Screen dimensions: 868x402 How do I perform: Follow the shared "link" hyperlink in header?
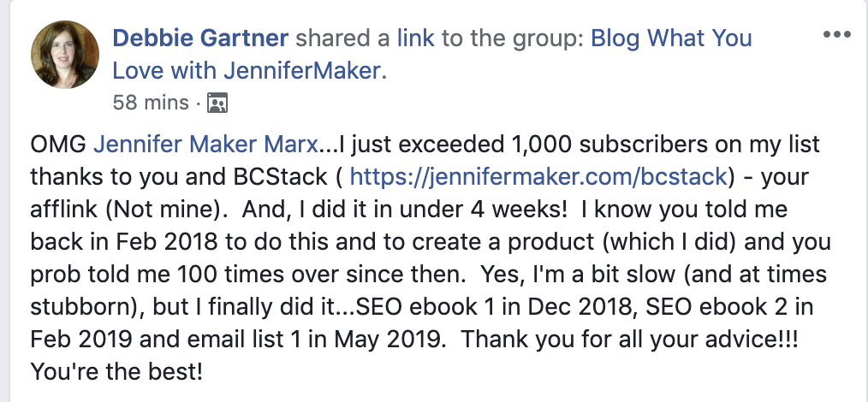pos(416,38)
